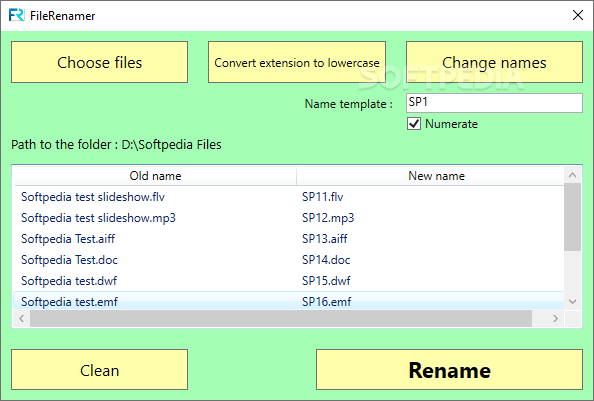This screenshot has width=594, height=401.
Task: Click the Old name column header
Action: click(x=155, y=176)
